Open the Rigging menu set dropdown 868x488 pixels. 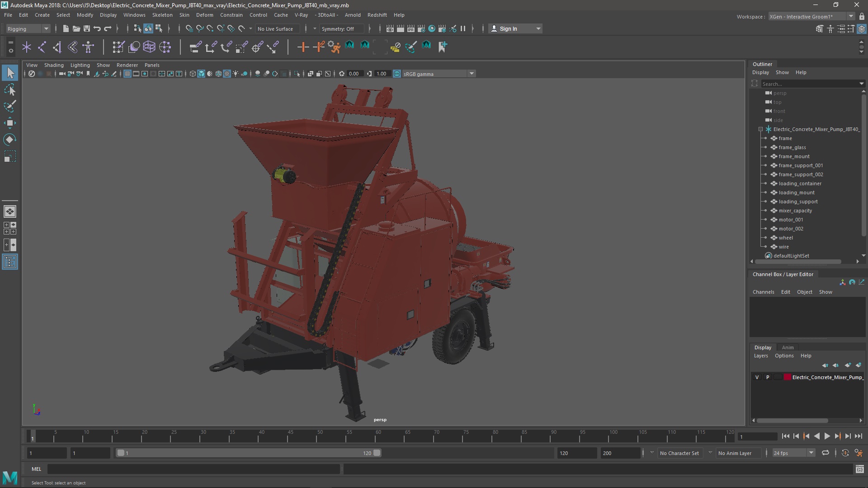pyautogui.click(x=28, y=28)
